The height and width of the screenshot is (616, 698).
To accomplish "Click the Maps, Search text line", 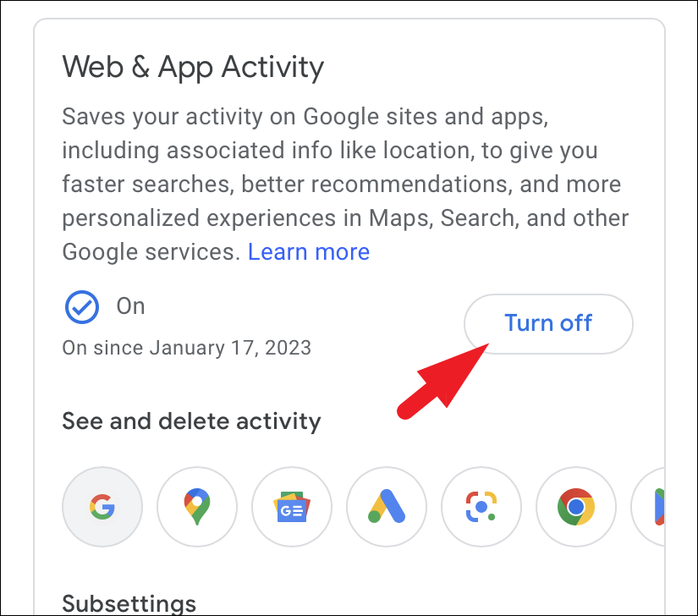I will (x=345, y=218).
